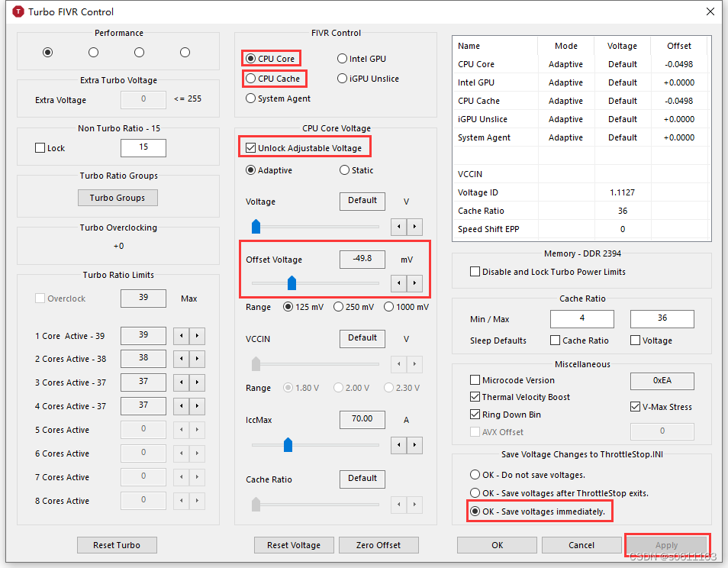
Task: Select OK - Do not save voltages
Action: coord(475,475)
